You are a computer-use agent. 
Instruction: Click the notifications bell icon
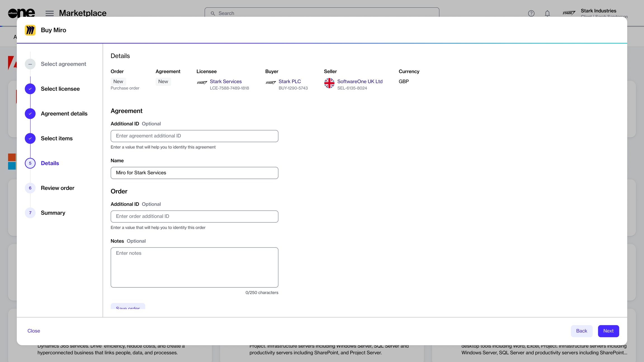pos(547,13)
